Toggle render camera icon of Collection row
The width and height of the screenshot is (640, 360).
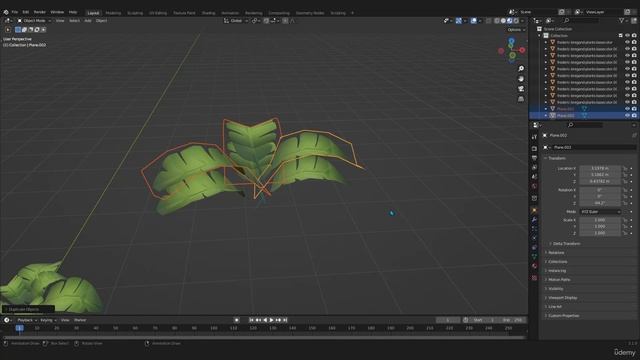click(634, 36)
